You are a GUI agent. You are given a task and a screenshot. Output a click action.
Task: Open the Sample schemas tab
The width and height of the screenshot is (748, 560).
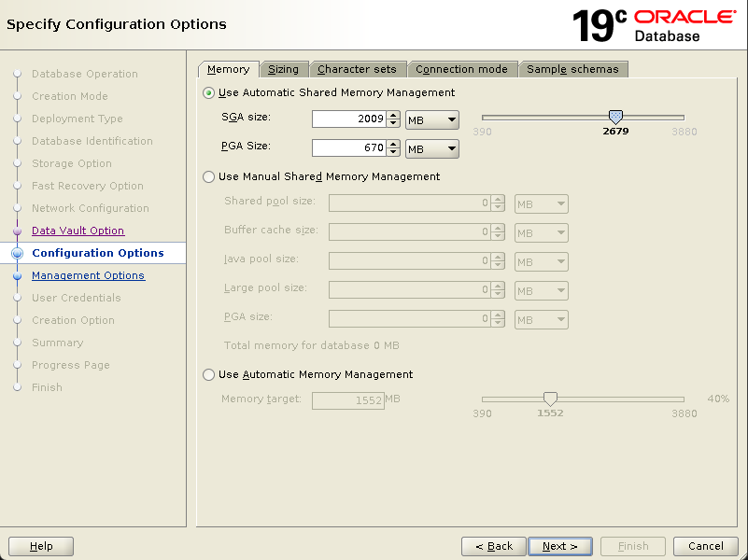coord(573,70)
